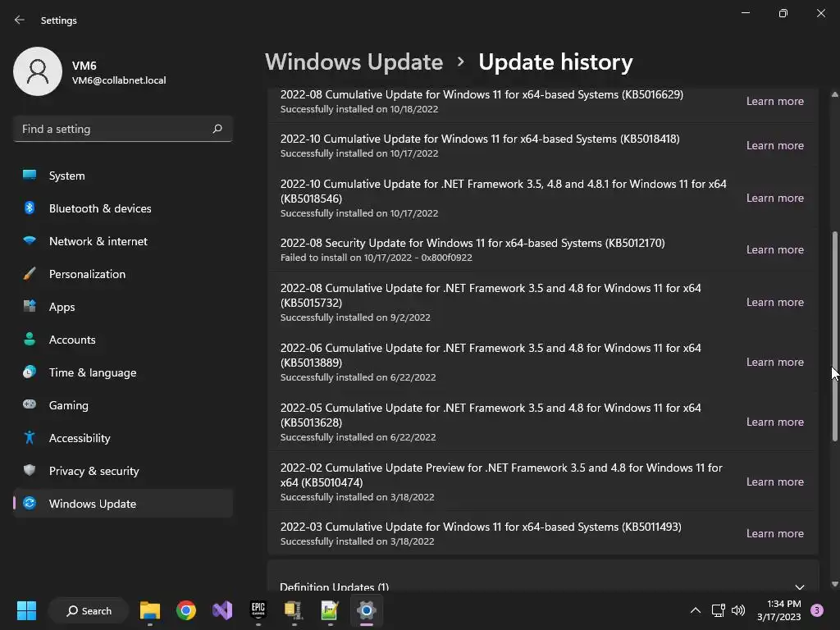
Task: Go to Bluetooth & devices settings
Action: [122, 208]
